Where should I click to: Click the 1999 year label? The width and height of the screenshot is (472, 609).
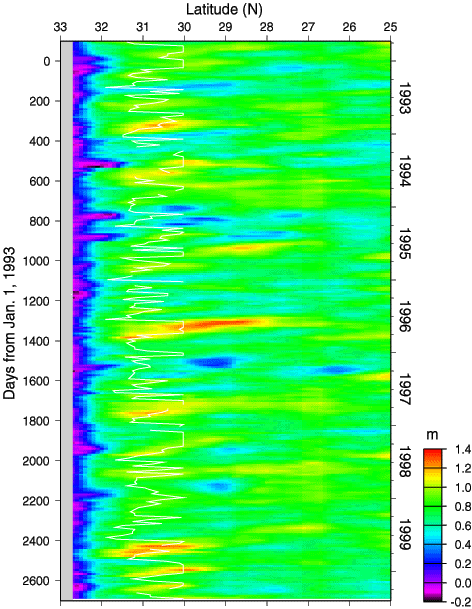point(406,535)
